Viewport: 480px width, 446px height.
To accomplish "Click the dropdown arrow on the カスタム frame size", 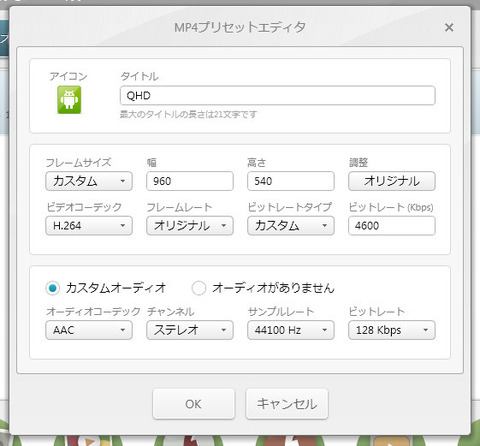I will 123,181.
